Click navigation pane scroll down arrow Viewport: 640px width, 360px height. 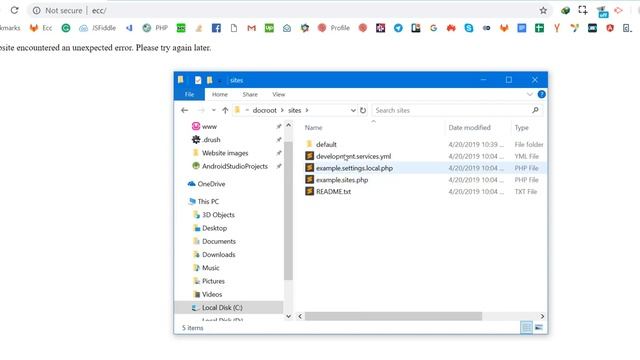pos(289,316)
